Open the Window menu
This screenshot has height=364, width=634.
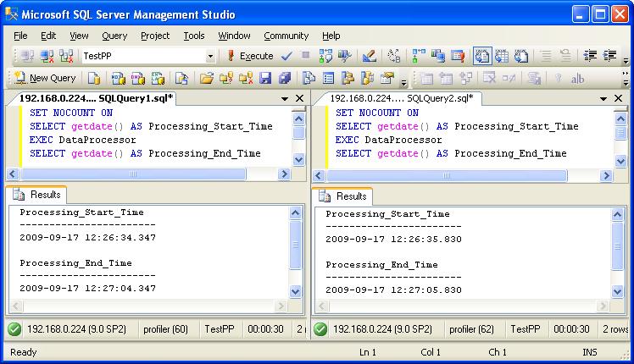234,36
